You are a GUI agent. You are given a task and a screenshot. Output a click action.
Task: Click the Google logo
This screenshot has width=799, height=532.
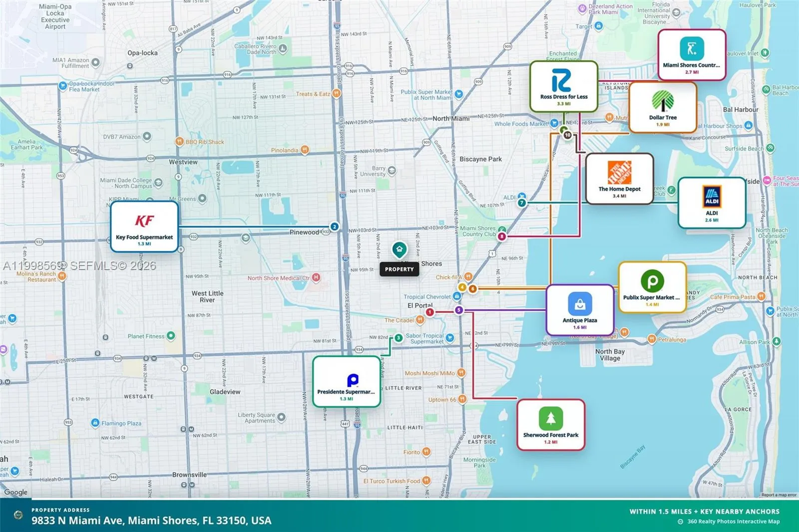(x=16, y=492)
